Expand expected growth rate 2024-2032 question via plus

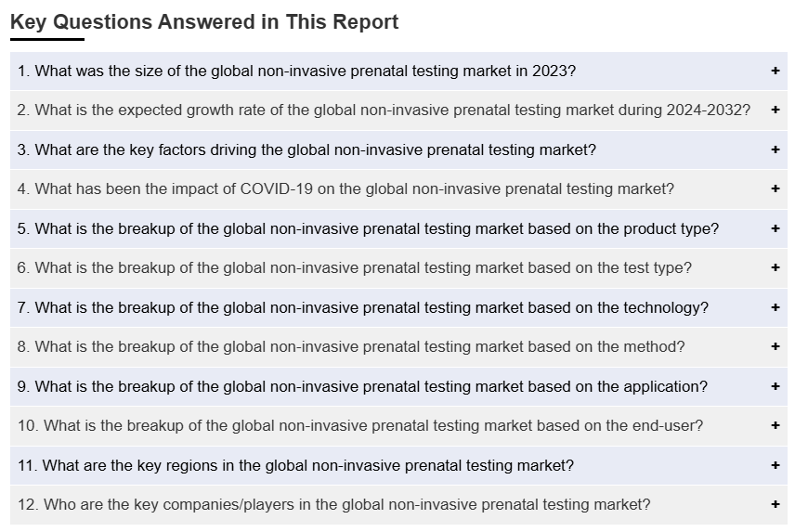(x=775, y=110)
